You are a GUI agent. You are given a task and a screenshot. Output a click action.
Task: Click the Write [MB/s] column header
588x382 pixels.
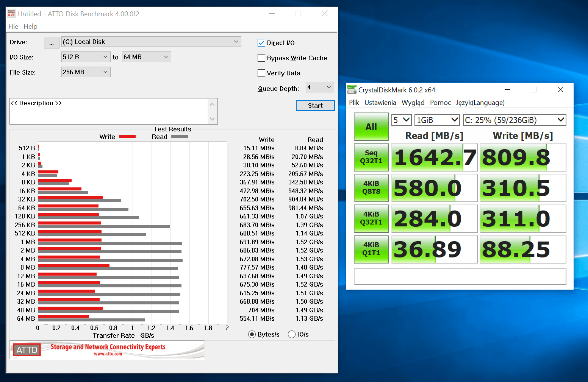(523, 136)
